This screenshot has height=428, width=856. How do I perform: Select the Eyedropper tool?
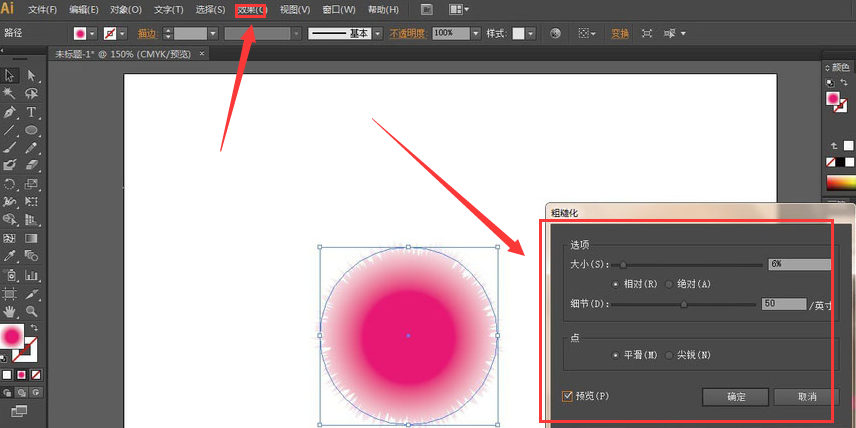click(x=9, y=255)
